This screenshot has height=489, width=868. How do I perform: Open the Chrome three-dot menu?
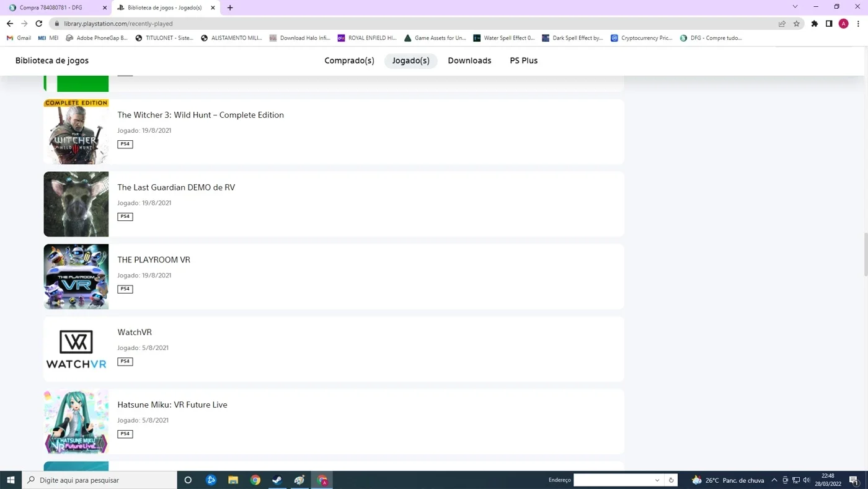coord(858,24)
